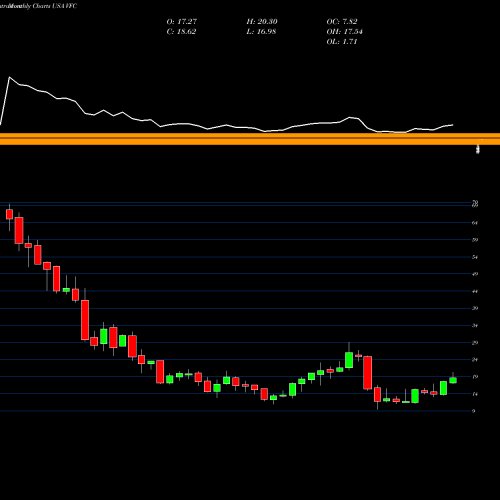Viewport: 500px width, 500px height.
Task: Click the 24 price axis label
Action: 475,360
